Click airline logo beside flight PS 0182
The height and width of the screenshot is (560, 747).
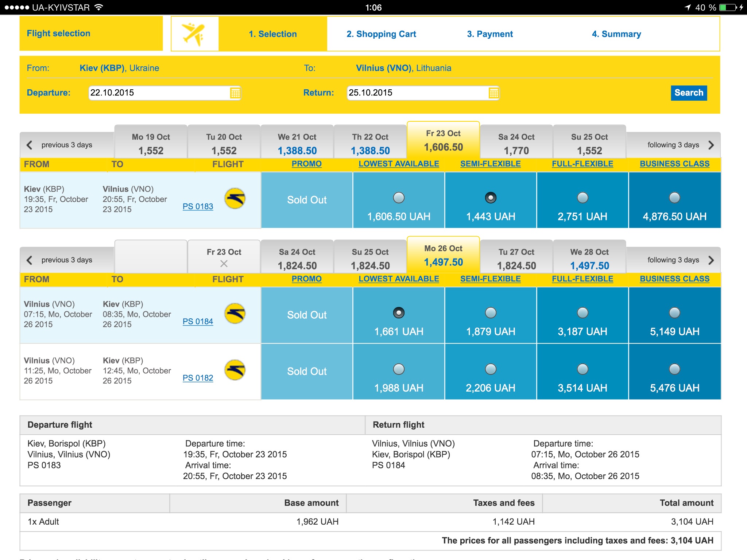235,370
